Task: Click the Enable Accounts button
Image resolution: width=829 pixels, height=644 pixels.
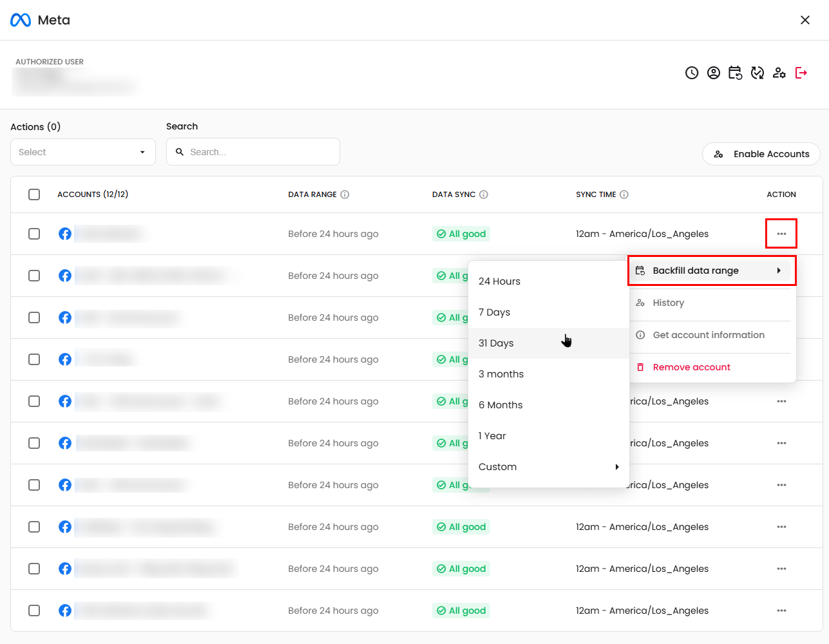Action: [761, 154]
